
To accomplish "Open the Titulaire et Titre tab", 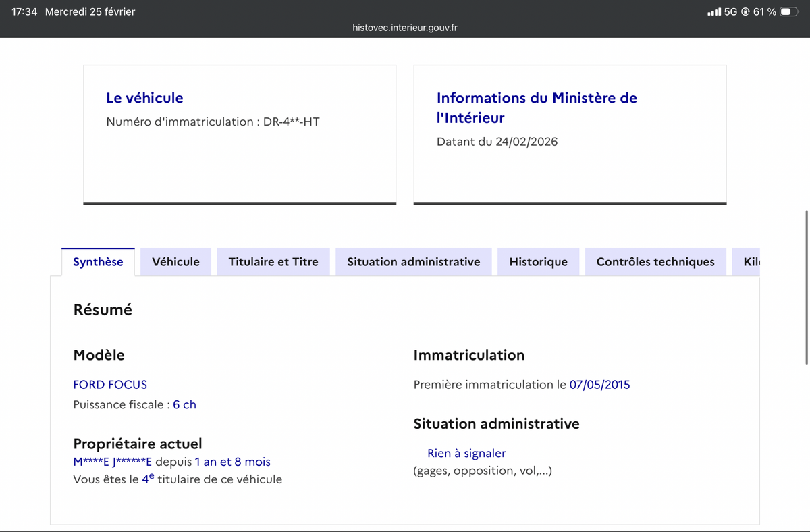I will [273, 262].
